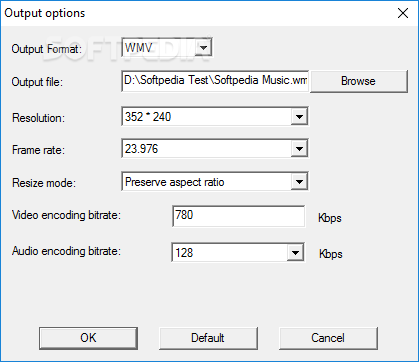Image resolution: width=419 pixels, height=362 pixels.
Task: Expand the Resolution dropdown arrow
Action: (299, 117)
